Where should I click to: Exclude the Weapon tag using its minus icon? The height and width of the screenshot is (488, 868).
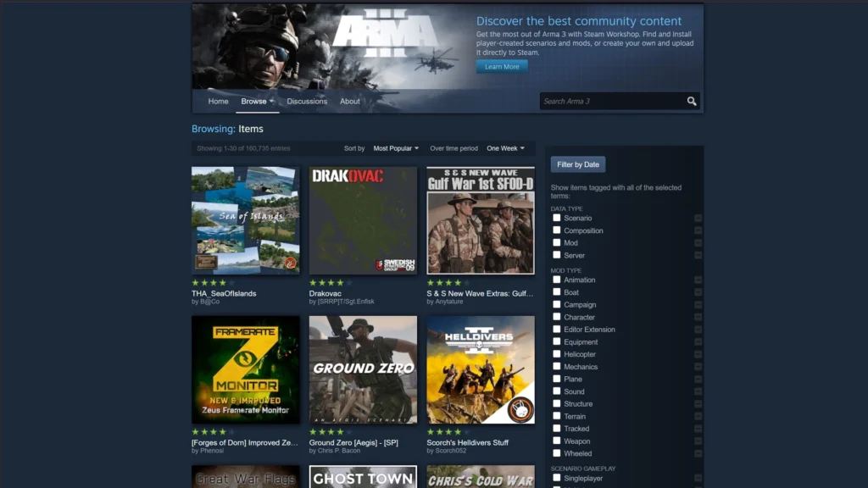pyautogui.click(x=698, y=441)
